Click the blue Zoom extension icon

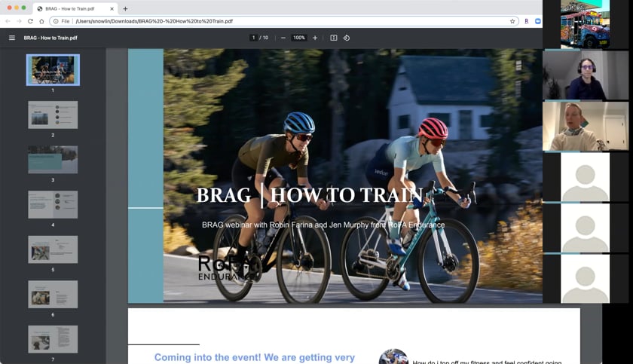(x=538, y=21)
